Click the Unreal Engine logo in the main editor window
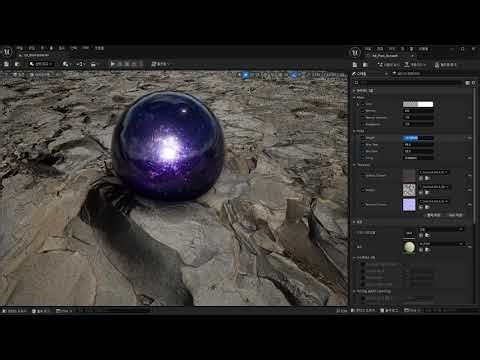 point(7,52)
